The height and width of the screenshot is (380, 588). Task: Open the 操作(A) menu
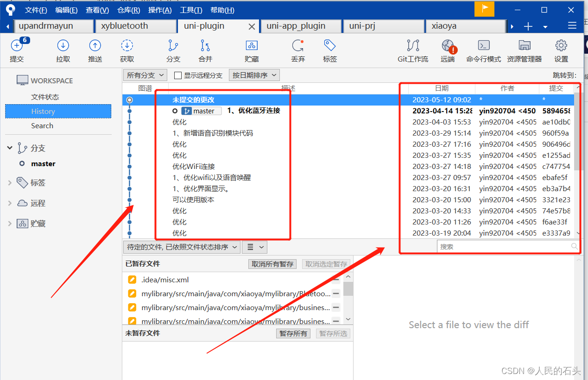pyautogui.click(x=160, y=10)
